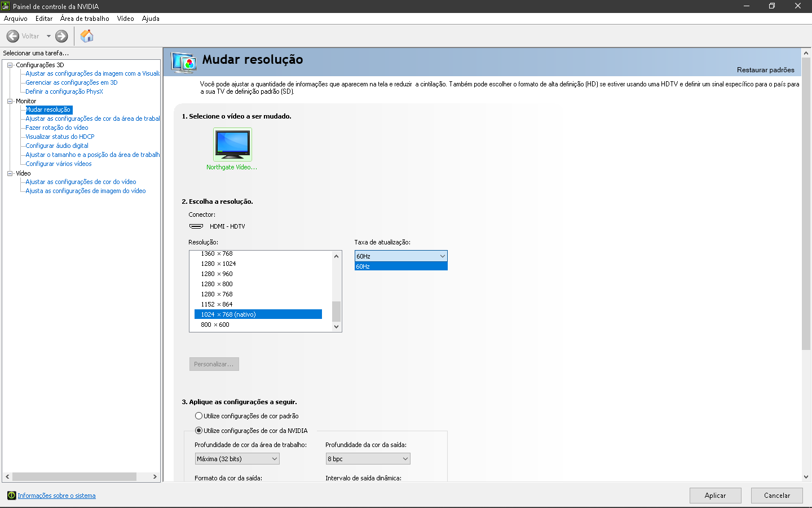Collapse the Vídeo tree node
Viewport: 812px width, 508px height.
click(x=10, y=173)
